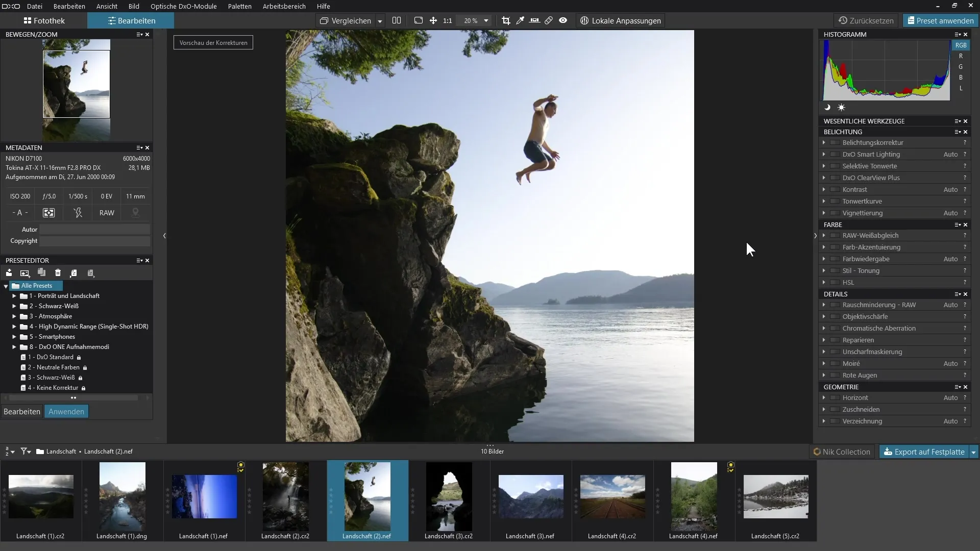
Task: Select preset 3 - Schwarz-Weiß
Action: click(52, 378)
